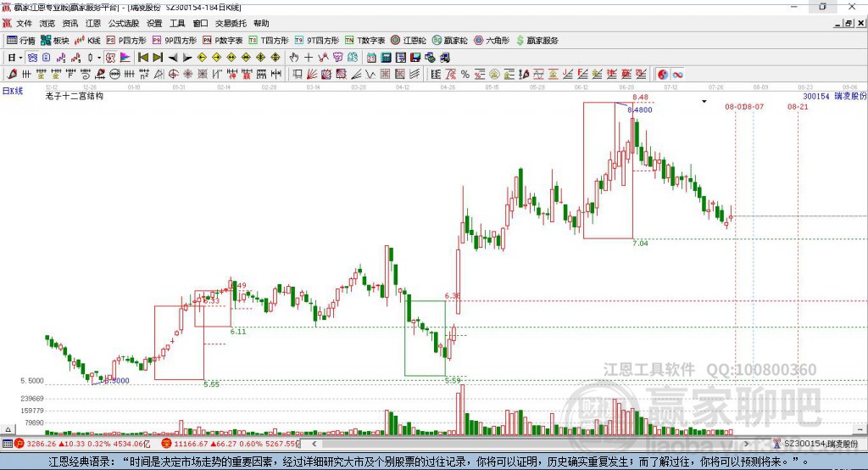Viewport: 868px width, 470px height.
Task: Open the P四方形 tool
Action: [x=126, y=41]
